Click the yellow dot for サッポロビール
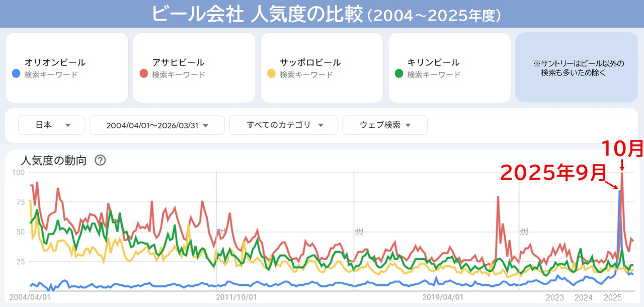This screenshot has width=644, height=307. (271, 74)
